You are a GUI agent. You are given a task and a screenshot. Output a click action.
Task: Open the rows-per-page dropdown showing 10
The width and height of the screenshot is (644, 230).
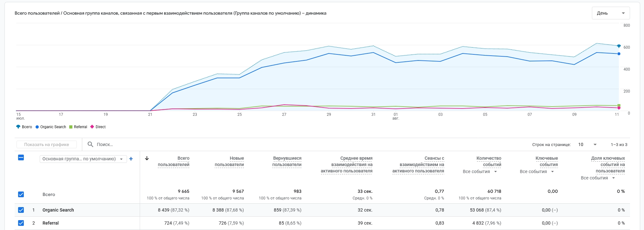pyautogui.click(x=587, y=144)
